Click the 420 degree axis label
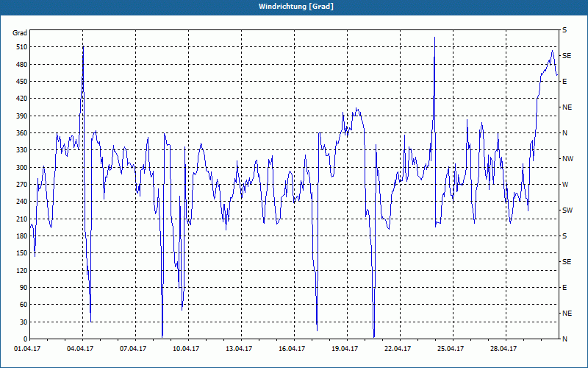588x368 pixels. click(22, 99)
